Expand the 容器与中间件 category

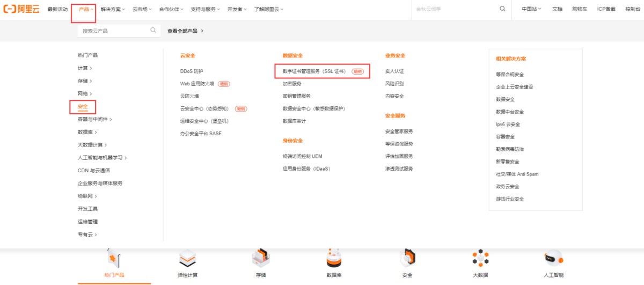94,119
